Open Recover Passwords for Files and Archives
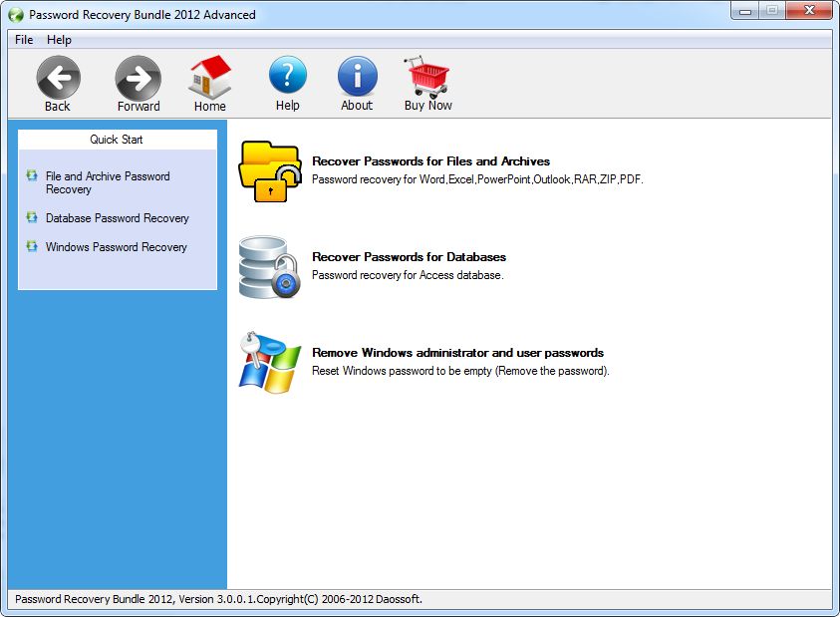 (x=430, y=161)
